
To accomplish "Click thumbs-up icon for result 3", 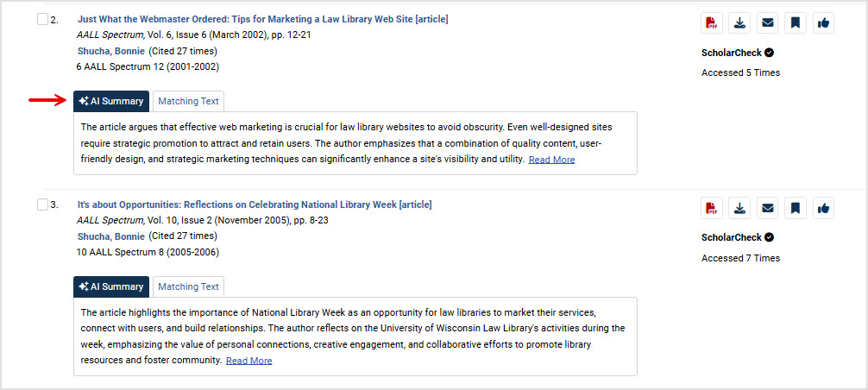I will pyautogui.click(x=823, y=208).
